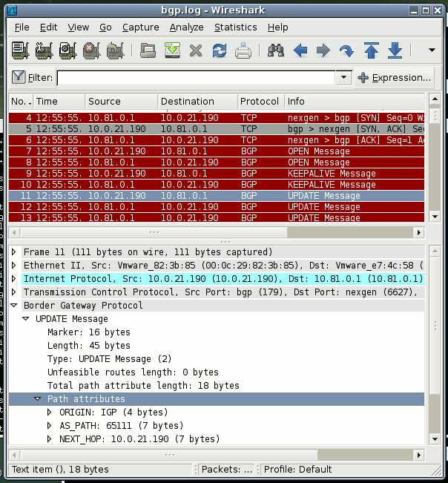The image size is (448, 483).
Task: Collapse the Border Gateway Protocol node
Action: coord(13,305)
